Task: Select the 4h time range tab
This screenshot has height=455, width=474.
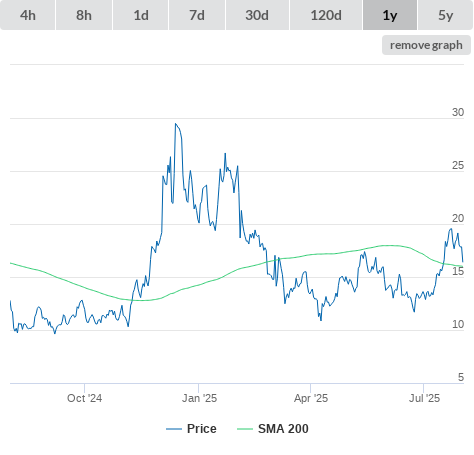Action: tap(28, 15)
